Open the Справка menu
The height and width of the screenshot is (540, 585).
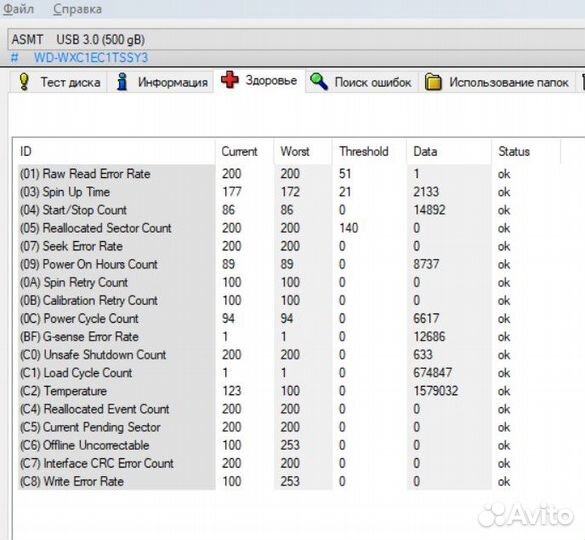(77, 9)
